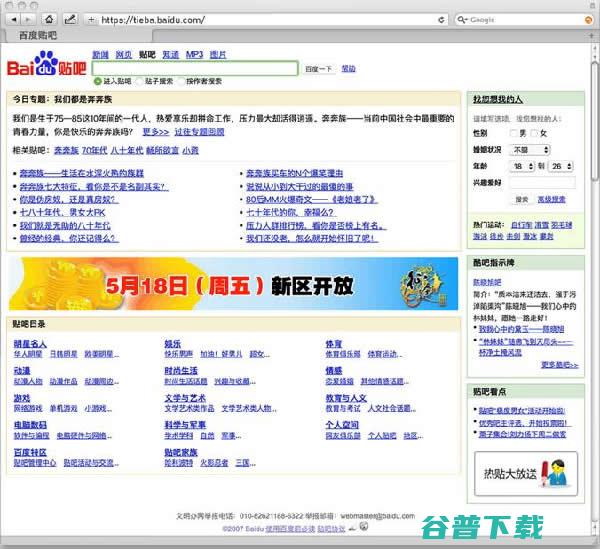Open the 时尚生活 category link
This screenshot has width=600, height=549.
(x=181, y=371)
